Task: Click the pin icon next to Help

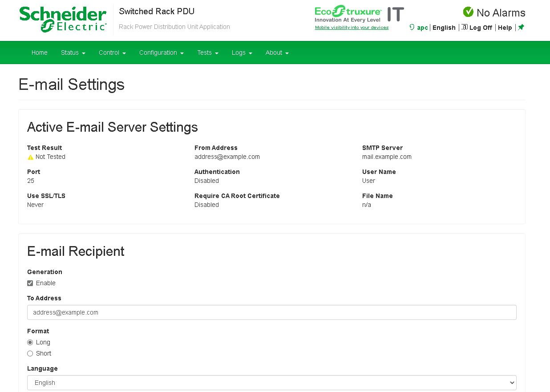Action: (521, 27)
